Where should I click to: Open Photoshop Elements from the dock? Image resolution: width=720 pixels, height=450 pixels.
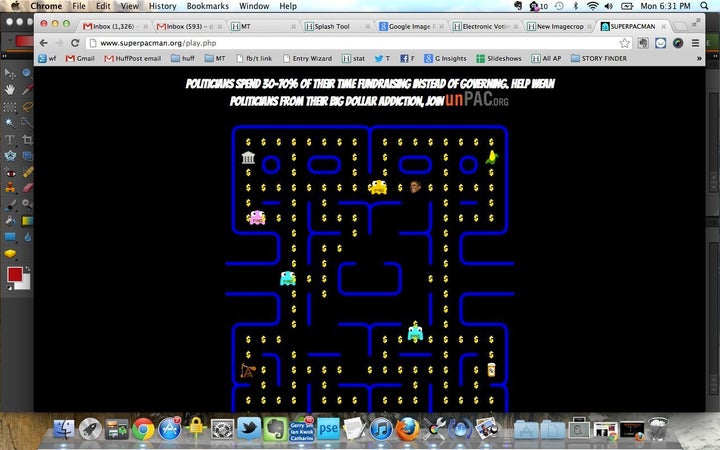point(328,429)
